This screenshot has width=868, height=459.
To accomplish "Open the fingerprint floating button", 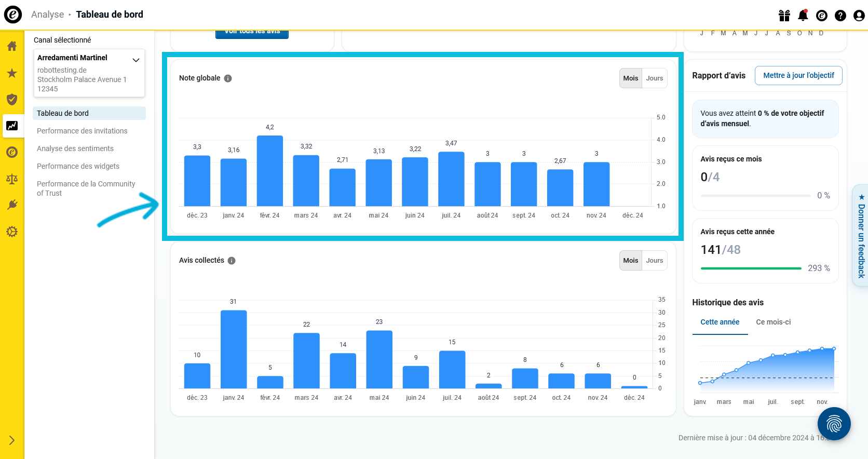I will 834,424.
